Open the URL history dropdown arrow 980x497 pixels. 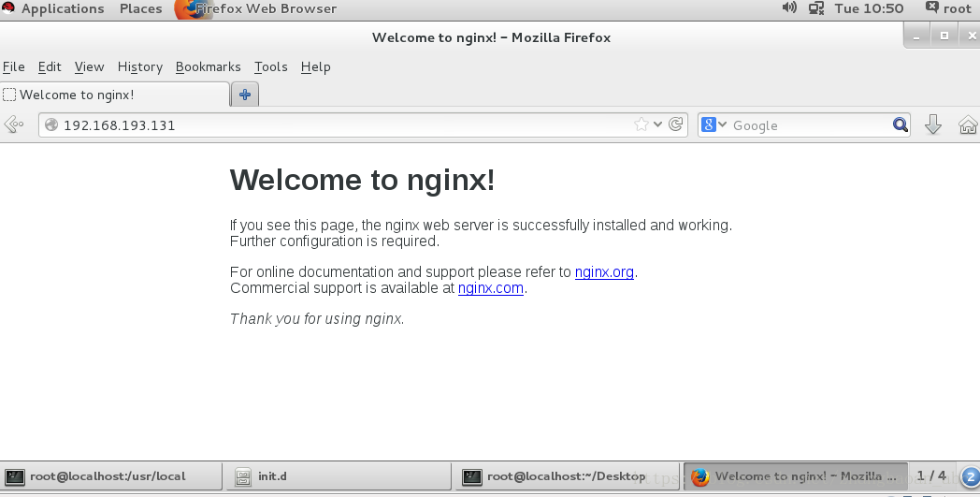click(x=657, y=124)
